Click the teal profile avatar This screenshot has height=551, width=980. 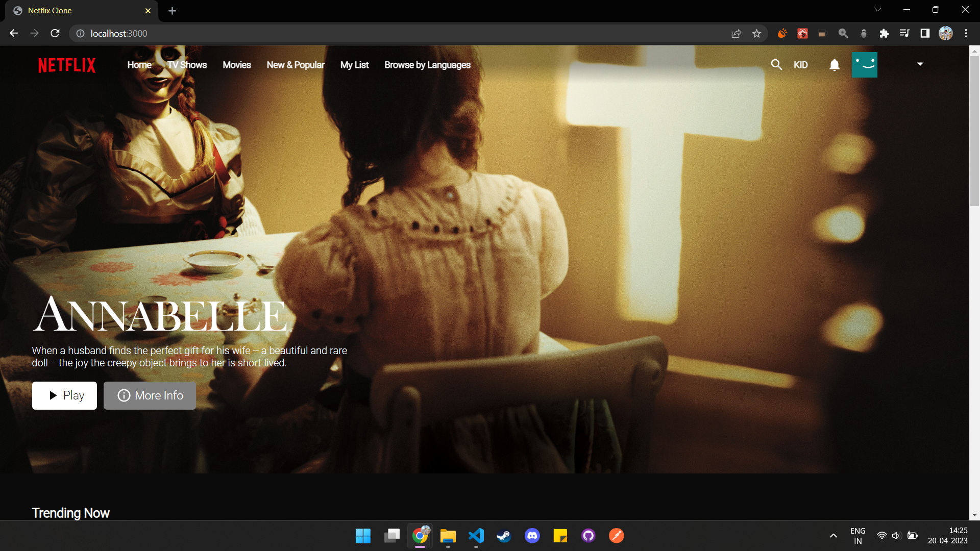point(865,65)
